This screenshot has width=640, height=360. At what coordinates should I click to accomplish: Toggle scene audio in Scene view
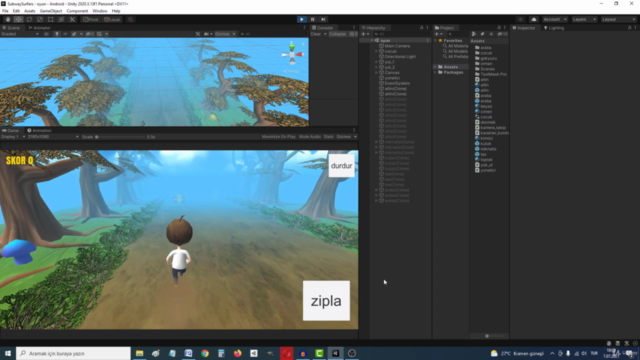click(65, 34)
